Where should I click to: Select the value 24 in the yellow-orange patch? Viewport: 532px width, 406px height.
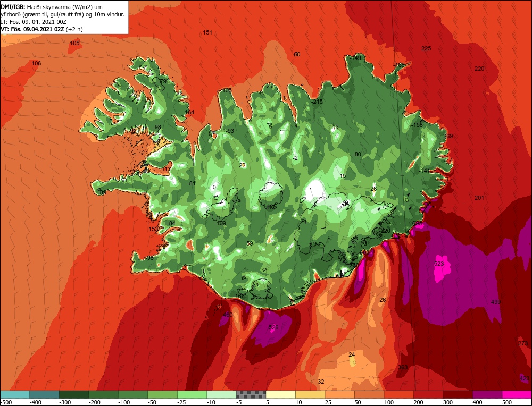[352, 354]
